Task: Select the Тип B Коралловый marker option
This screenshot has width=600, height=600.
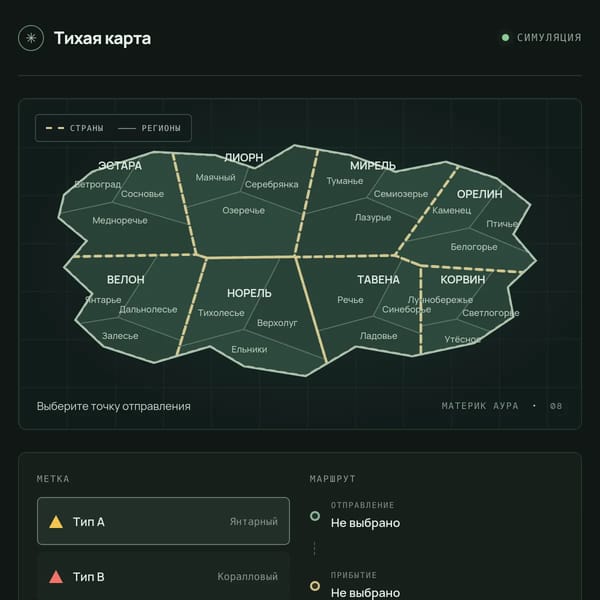Action: tap(163, 576)
